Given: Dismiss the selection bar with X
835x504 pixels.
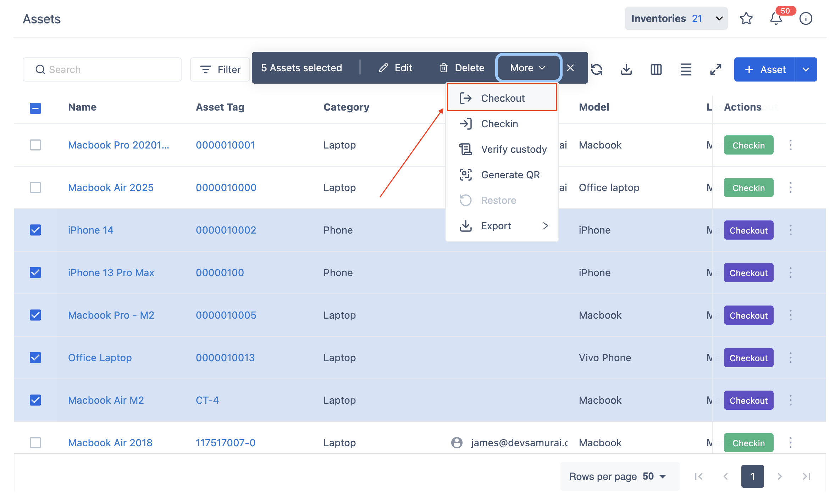Looking at the screenshot, I should (570, 68).
